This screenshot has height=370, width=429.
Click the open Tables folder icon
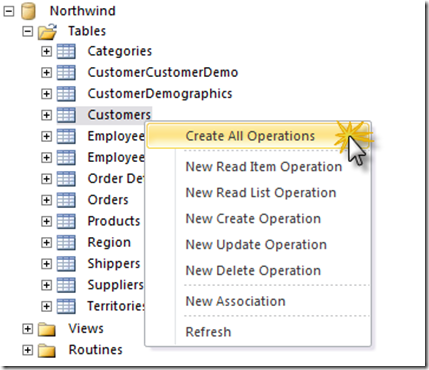point(48,32)
